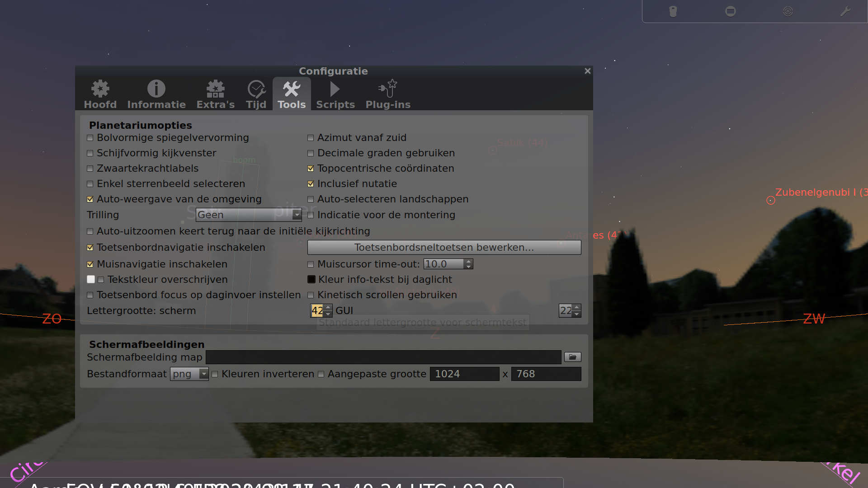Enable Aangepaste grootte checkbox

pos(321,374)
